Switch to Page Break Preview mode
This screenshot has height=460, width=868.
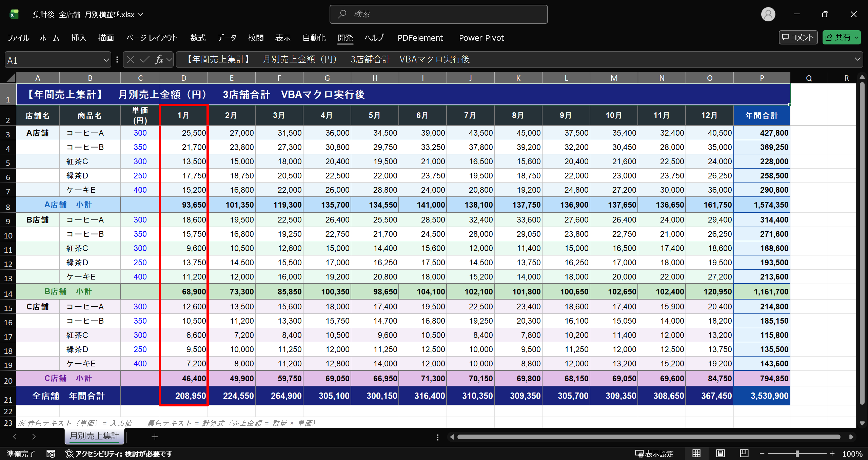pos(744,453)
